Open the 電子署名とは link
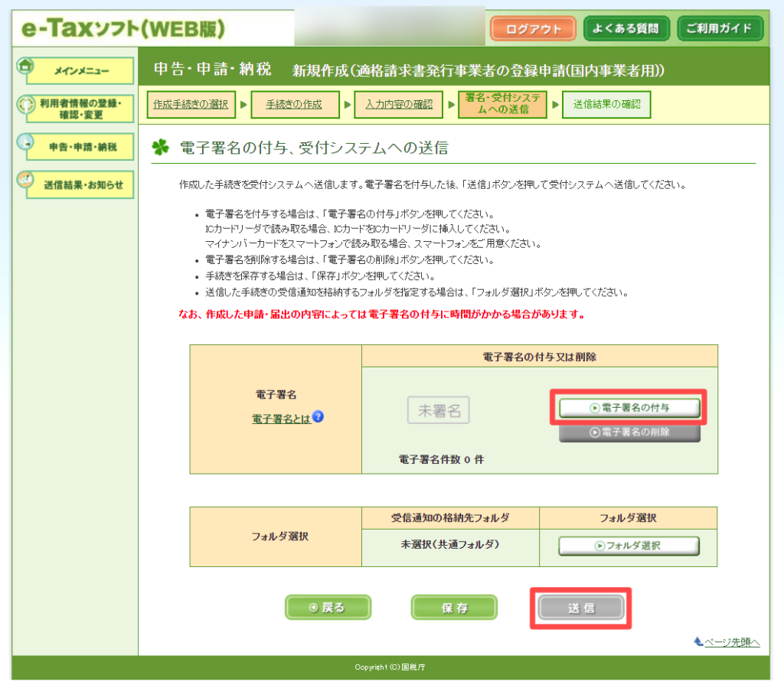784x688 pixels. (x=281, y=419)
